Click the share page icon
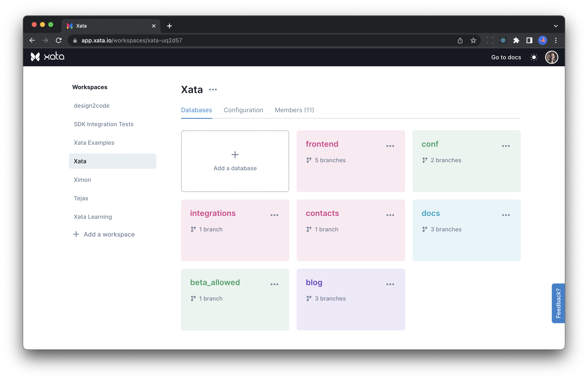Viewport: 588px width, 380px height. (x=460, y=41)
